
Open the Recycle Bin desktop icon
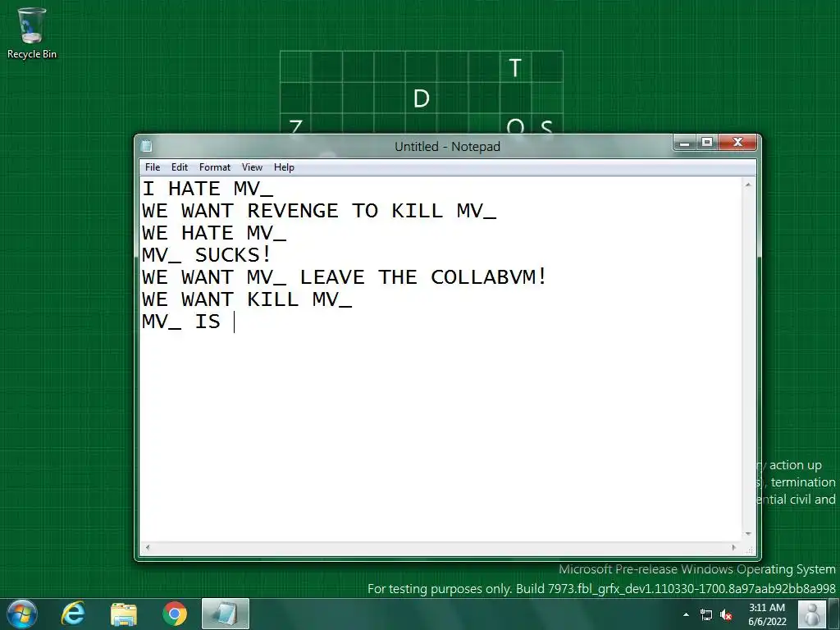click(32, 33)
